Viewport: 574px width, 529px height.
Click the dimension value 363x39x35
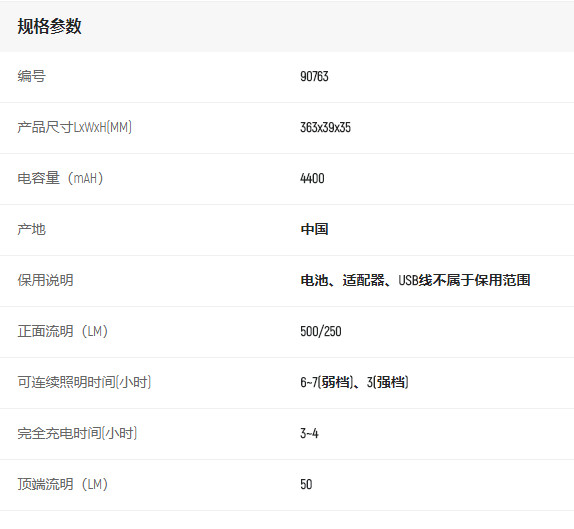click(x=325, y=127)
